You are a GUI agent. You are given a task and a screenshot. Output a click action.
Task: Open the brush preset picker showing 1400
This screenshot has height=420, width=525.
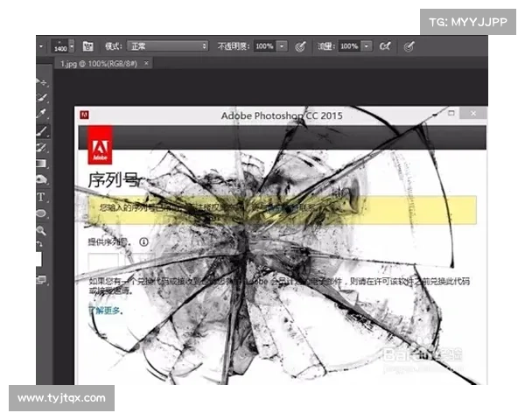click(63, 45)
